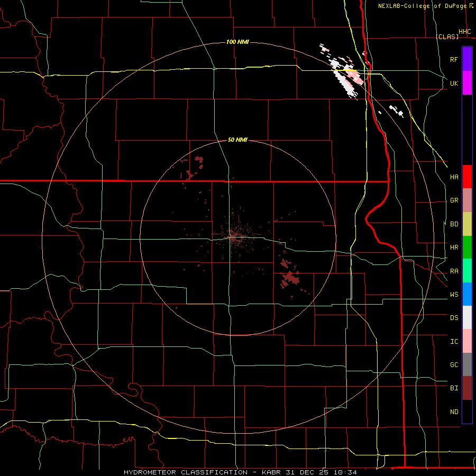Click the HA red legend swatch
This screenshot has height=476, width=476.
[467, 177]
